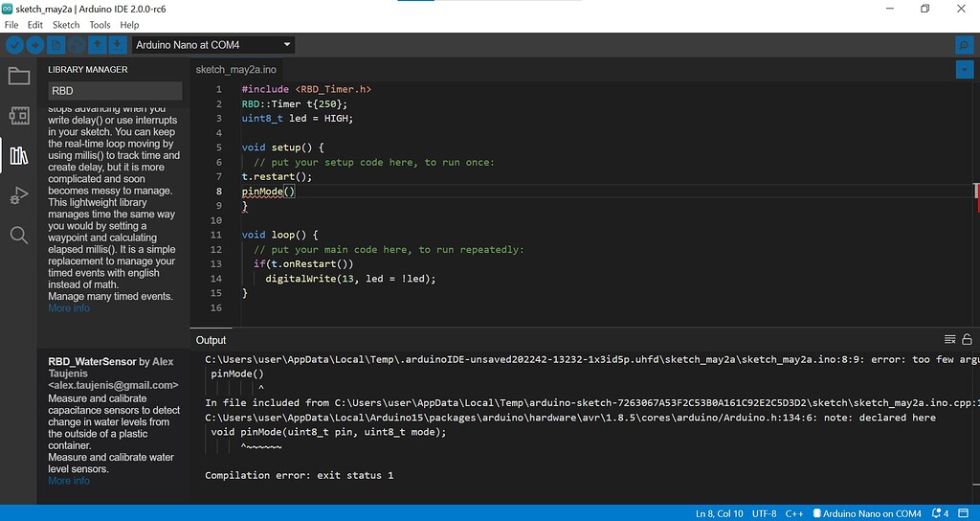Toggle the bottom panel layout icon
Image resolution: width=980 pixels, height=521 pixels.
click(x=965, y=513)
